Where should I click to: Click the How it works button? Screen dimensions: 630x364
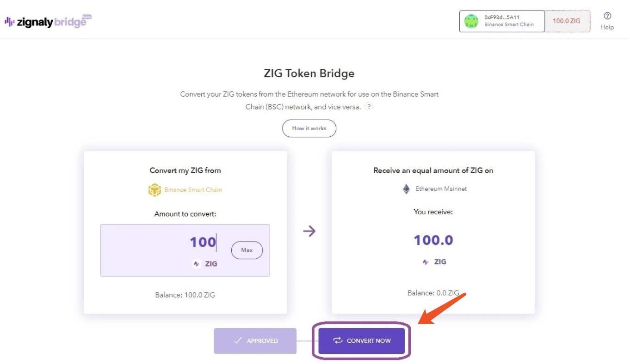pyautogui.click(x=309, y=128)
